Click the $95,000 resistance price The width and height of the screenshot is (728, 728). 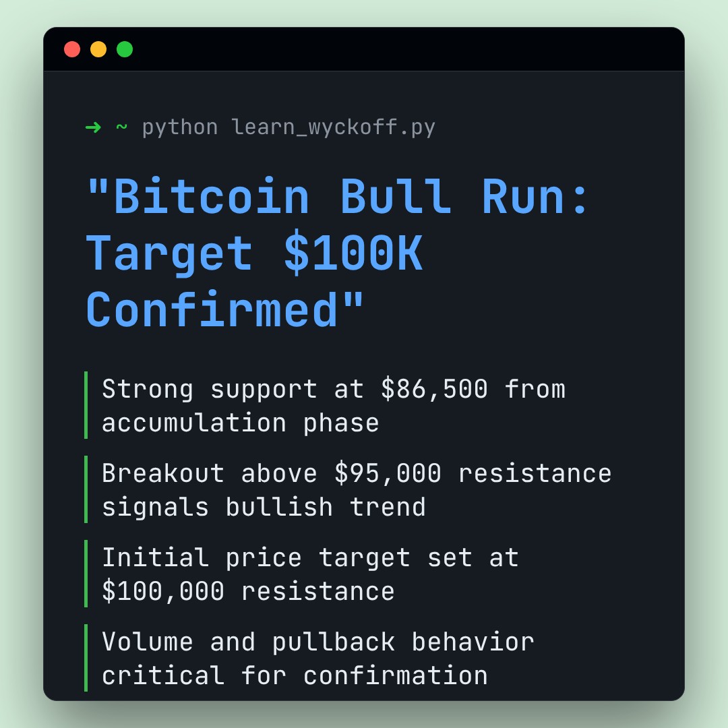click(388, 473)
